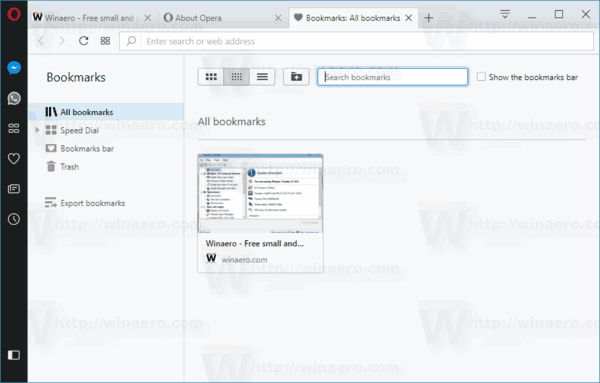Enable Show the bookmarks bar checkbox
600x383 pixels.
pyautogui.click(x=481, y=77)
